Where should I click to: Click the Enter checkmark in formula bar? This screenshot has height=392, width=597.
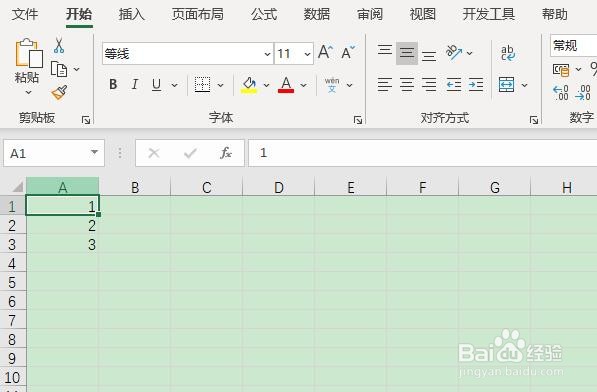[190, 153]
